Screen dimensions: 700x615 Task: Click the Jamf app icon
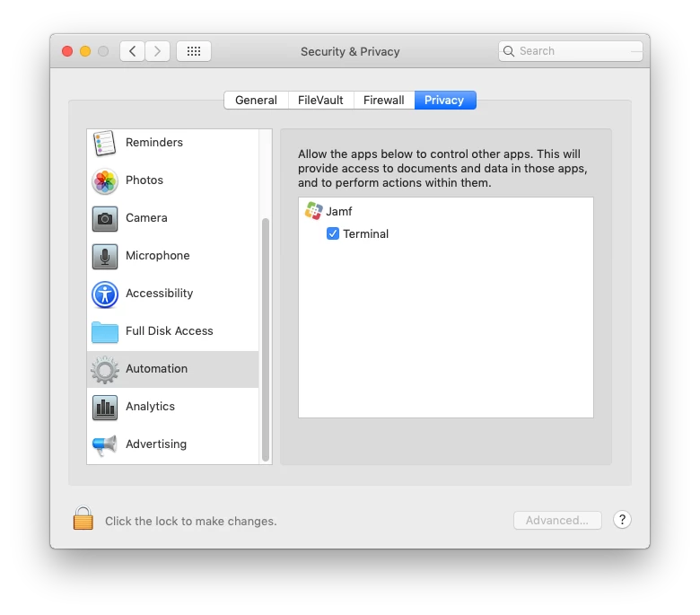pos(313,211)
